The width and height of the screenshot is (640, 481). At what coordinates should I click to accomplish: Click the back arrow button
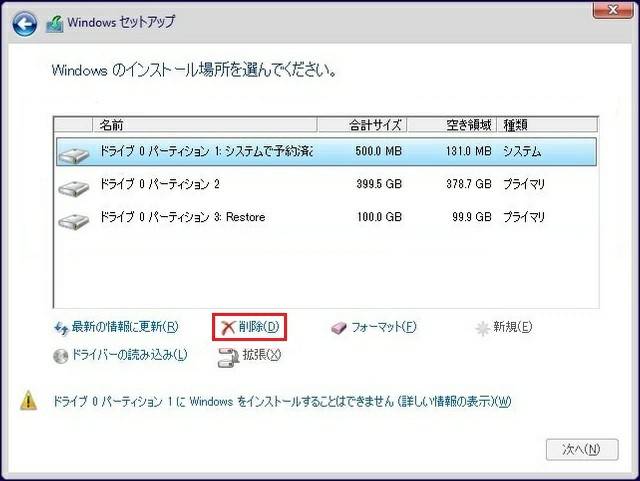(x=25, y=22)
